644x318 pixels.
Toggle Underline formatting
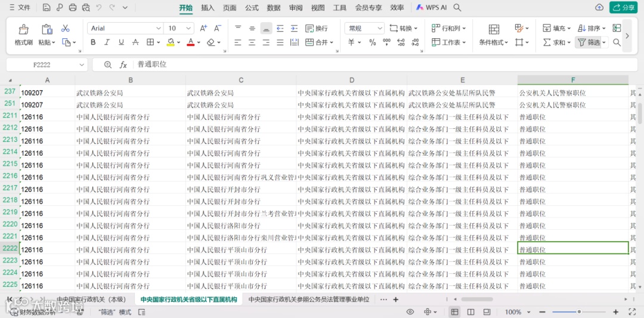point(121,42)
